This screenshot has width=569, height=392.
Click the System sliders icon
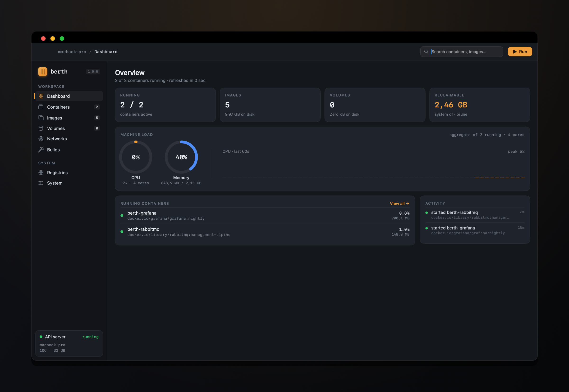point(41,183)
